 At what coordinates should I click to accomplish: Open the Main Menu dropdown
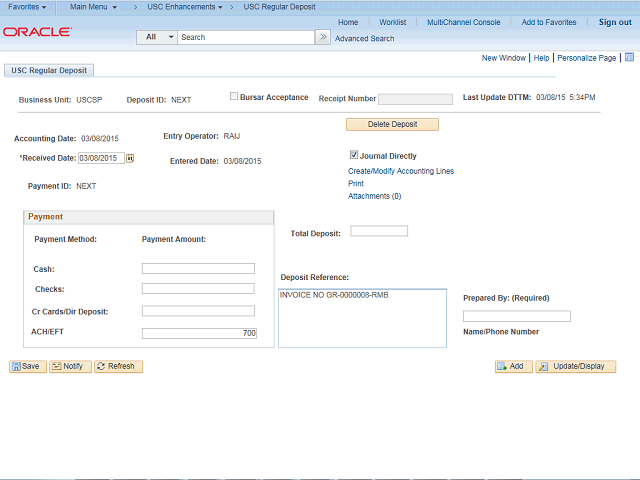[93, 7]
